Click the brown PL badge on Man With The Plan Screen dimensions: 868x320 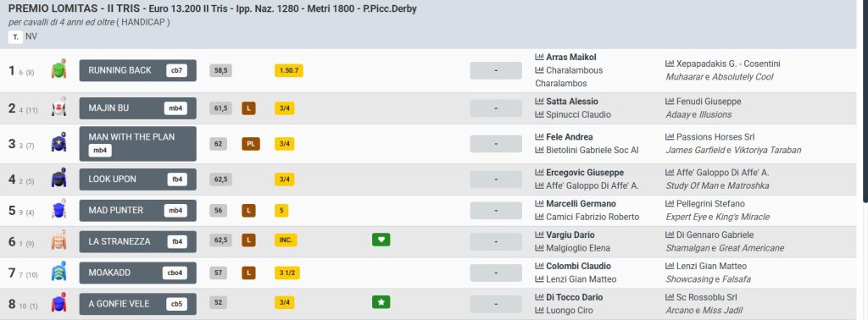251,144
